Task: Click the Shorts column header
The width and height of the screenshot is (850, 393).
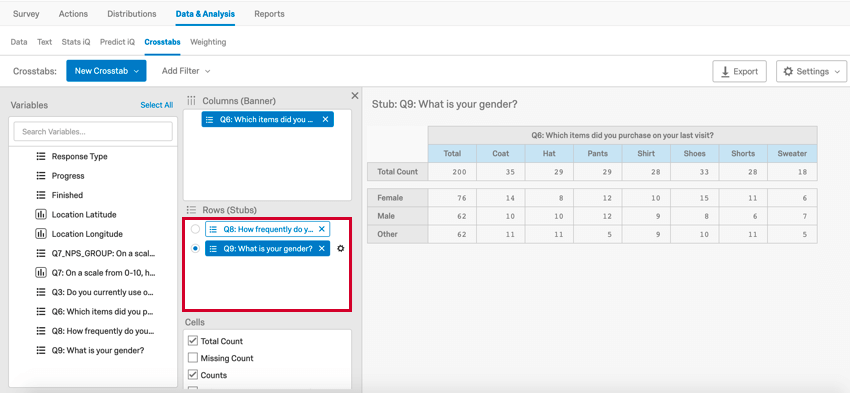Action: point(743,153)
